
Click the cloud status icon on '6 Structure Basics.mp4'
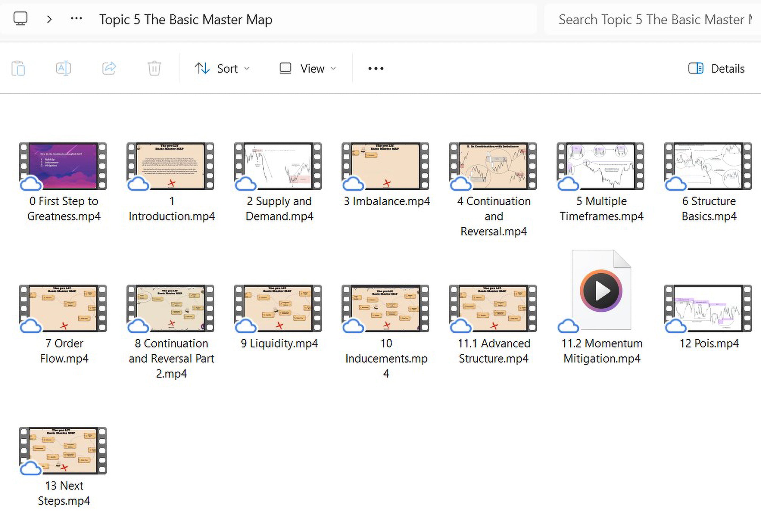(x=676, y=184)
